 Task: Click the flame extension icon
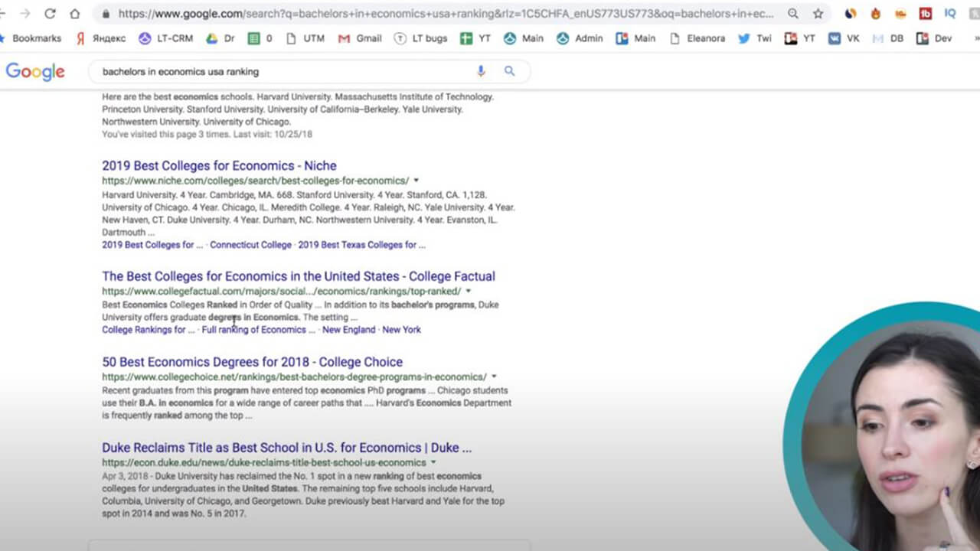tap(876, 14)
